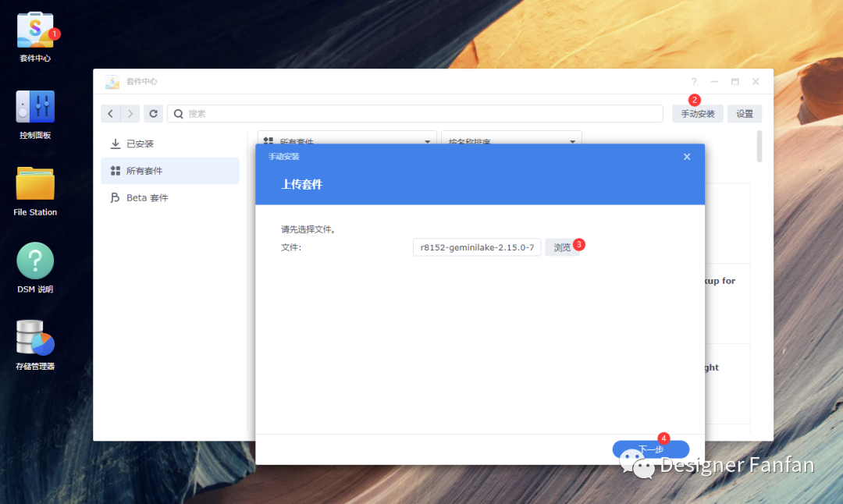Open DSM 说明 help icon
This screenshot has height=504, width=843.
[x=34, y=263]
